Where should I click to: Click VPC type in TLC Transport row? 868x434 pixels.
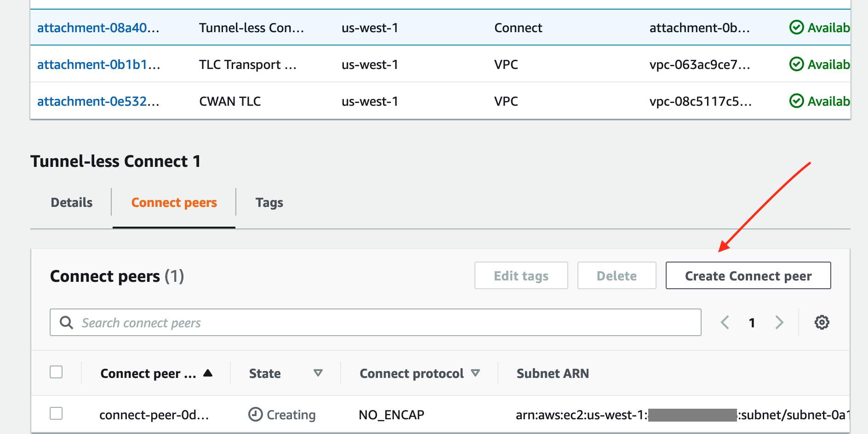point(506,64)
